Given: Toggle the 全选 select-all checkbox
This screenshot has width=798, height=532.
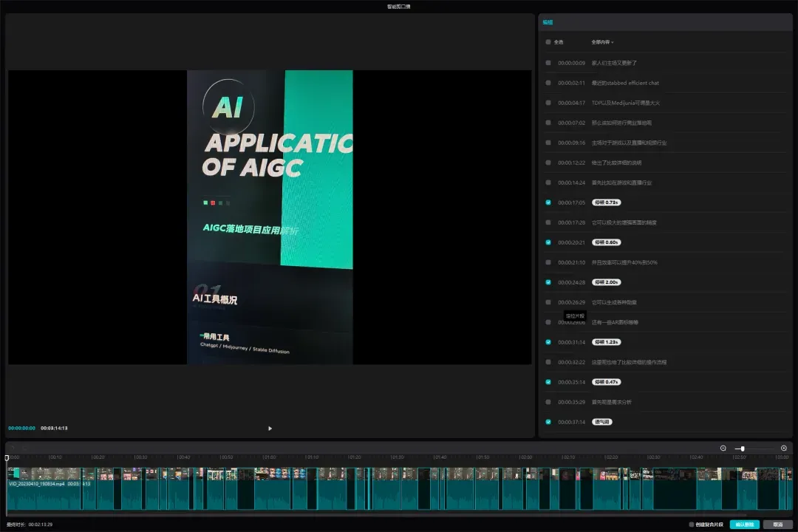Looking at the screenshot, I should pos(548,42).
